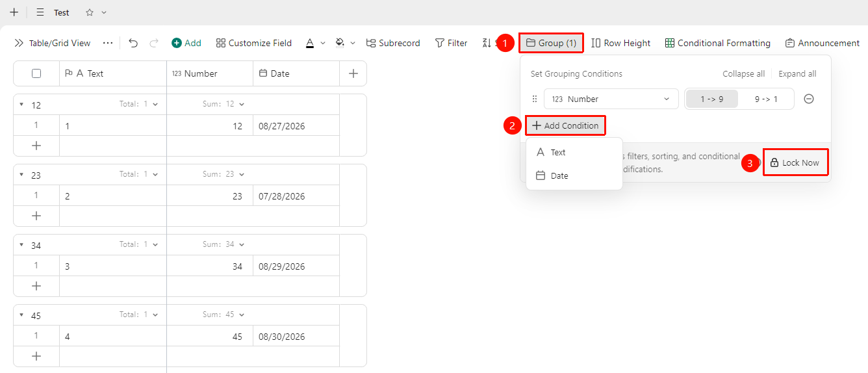
Task: Click Collapse all groups
Action: point(743,74)
